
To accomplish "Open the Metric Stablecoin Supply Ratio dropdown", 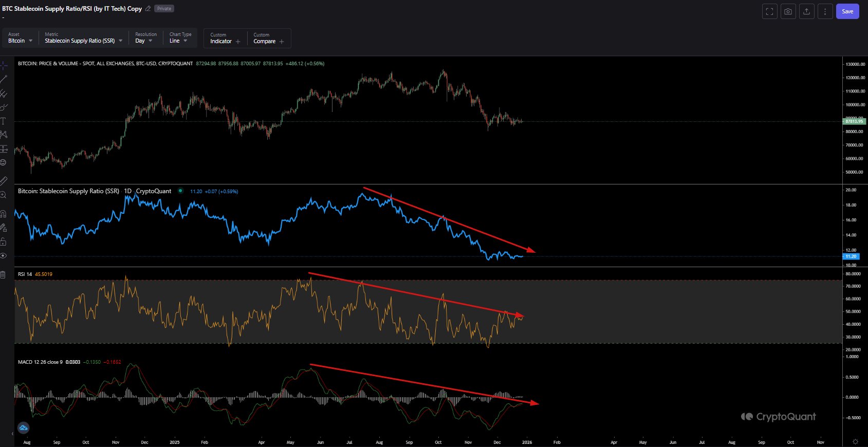I will click(x=83, y=38).
